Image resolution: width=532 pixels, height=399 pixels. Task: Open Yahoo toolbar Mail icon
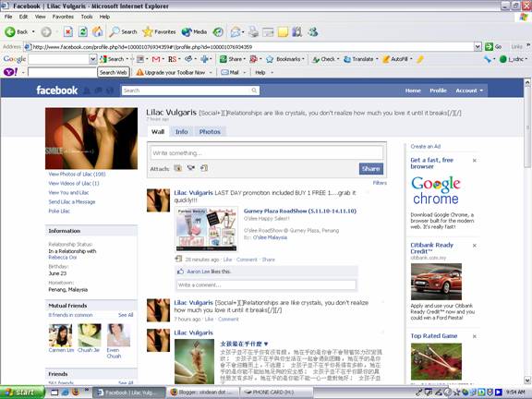click(230, 72)
